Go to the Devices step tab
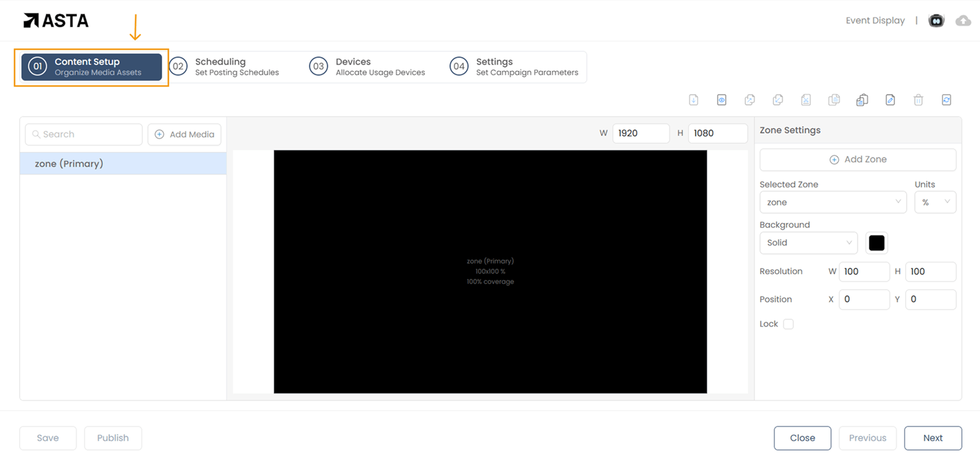Image resolution: width=980 pixels, height=465 pixels. 368,67
